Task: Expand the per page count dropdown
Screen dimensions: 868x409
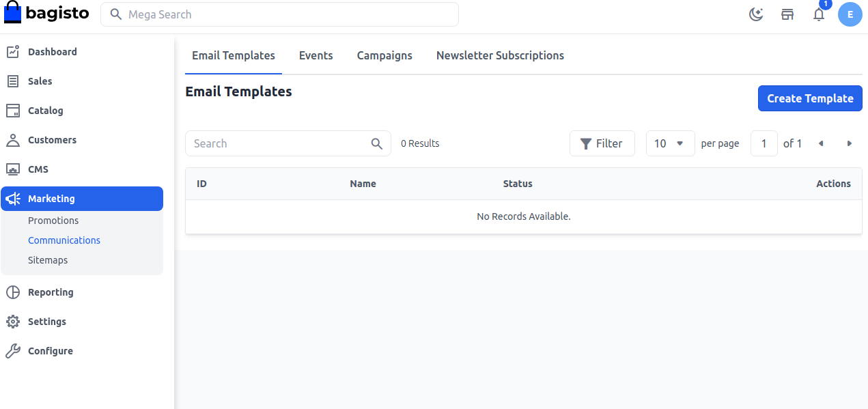Action: click(670, 143)
